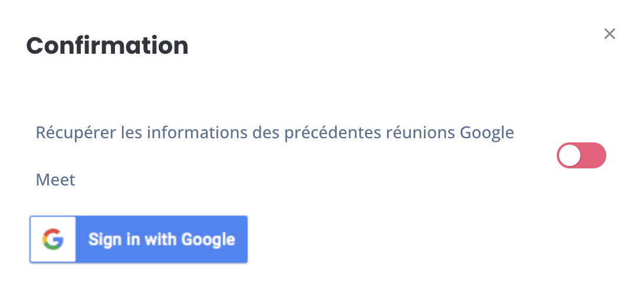Image resolution: width=644 pixels, height=293 pixels.
Task: Dismiss the dialog using the top-right cross icon
Action: [x=610, y=34]
